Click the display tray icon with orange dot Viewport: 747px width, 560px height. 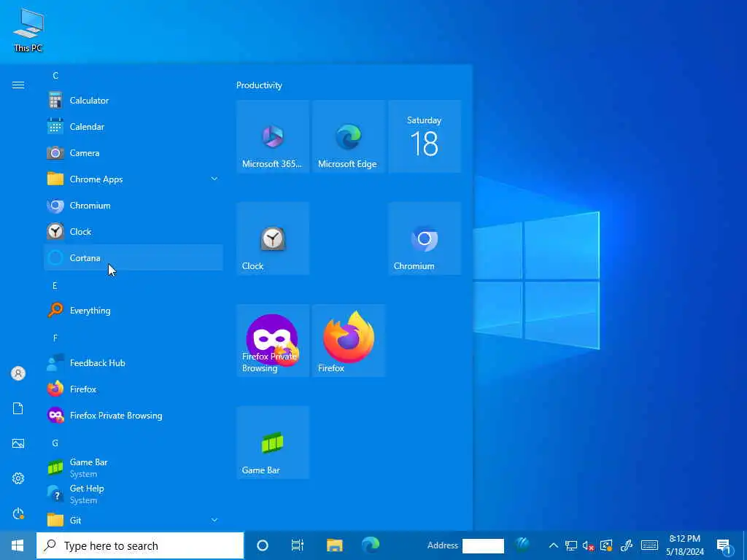606,545
